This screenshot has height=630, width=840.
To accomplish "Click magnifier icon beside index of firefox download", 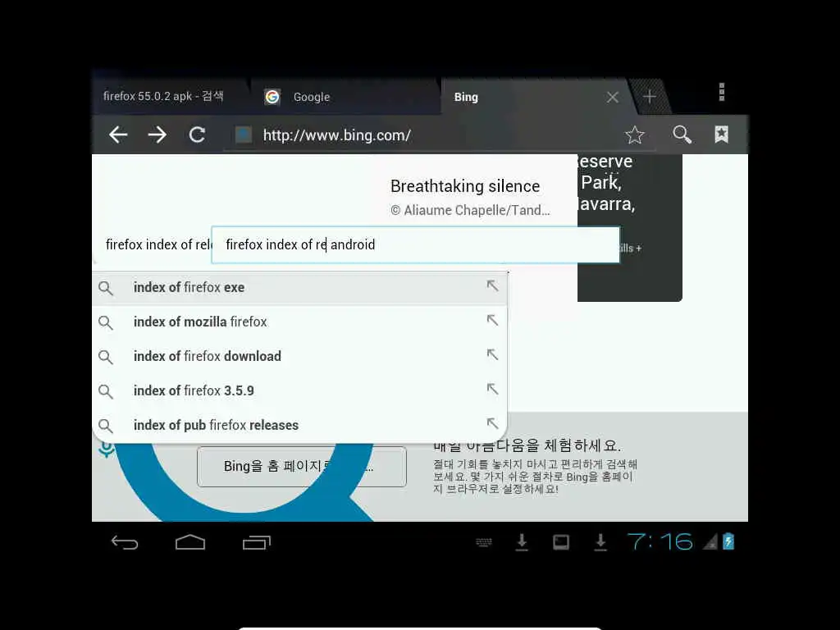I will tap(106, 357).
